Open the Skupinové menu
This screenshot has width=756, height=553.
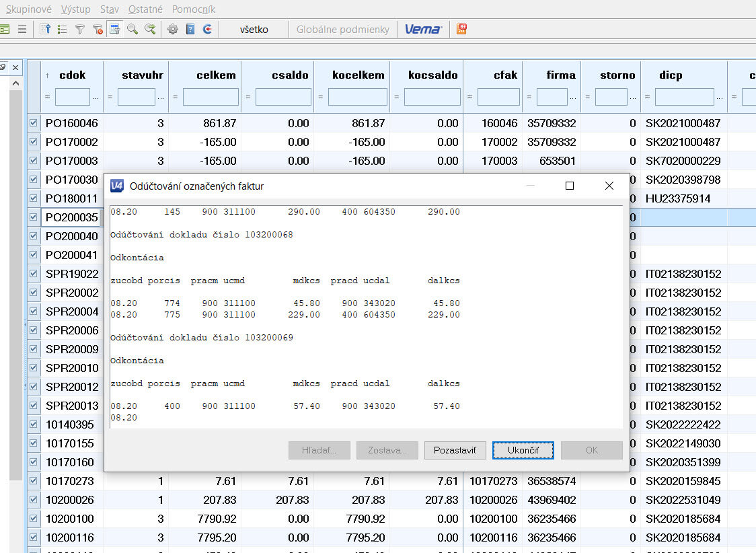(x=28, y=9)
